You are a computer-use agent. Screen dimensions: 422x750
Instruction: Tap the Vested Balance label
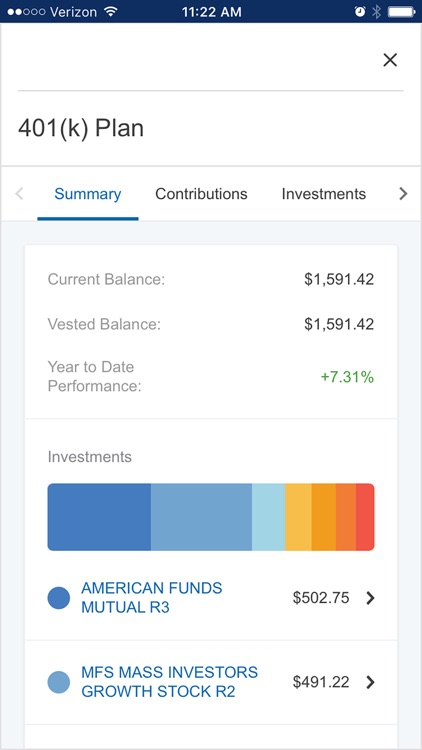coord(104,324)
